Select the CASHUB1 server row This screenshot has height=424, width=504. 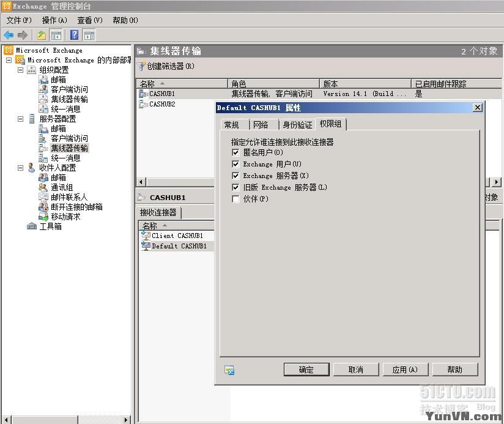pos(319,94)
